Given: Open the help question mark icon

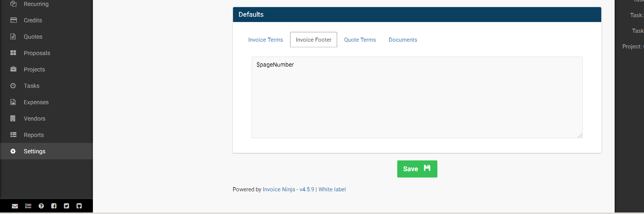Looking at the screenshot, I should coord(41,206).
